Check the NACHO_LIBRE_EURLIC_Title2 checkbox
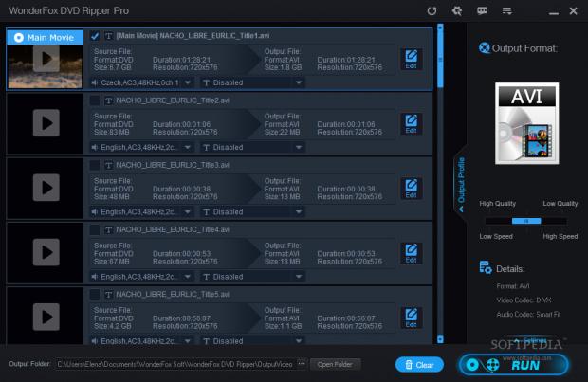 point(95,100)
